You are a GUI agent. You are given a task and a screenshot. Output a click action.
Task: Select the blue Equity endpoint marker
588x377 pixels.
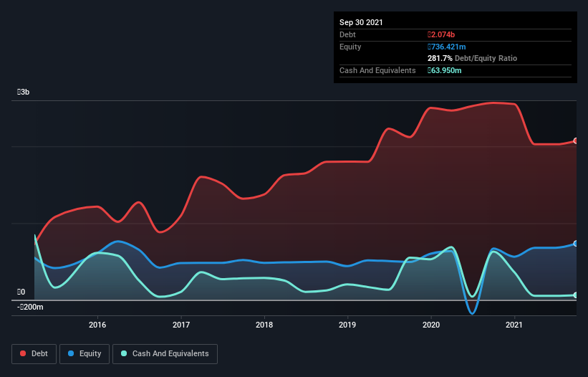[x=576, y=244]
